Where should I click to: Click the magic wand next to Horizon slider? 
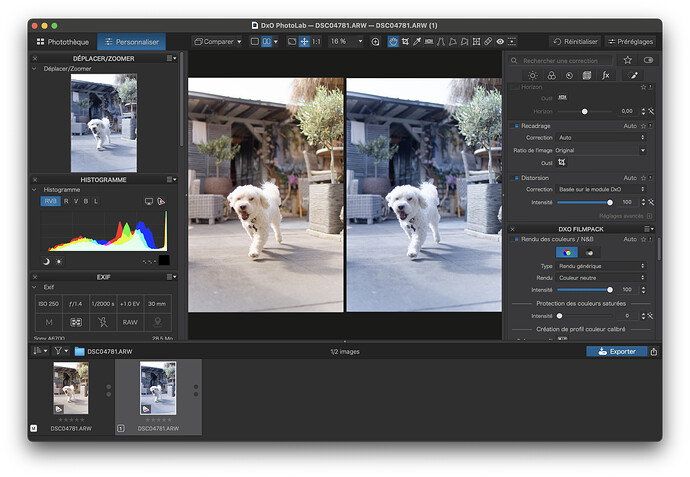click(x=651, y=112)
